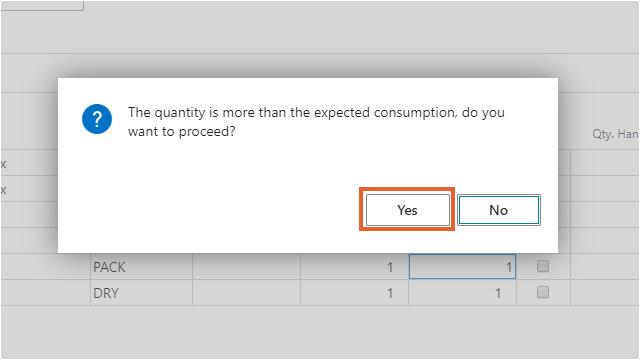The image size is (640, 360).
Task: Focus the highlighted quantity field in PACK row
Action: (462, 267)
